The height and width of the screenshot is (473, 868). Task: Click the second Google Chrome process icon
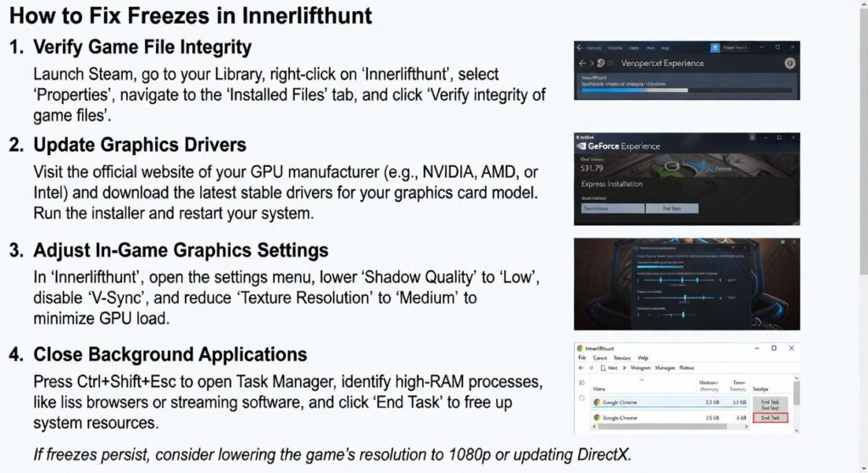point(597,418)
